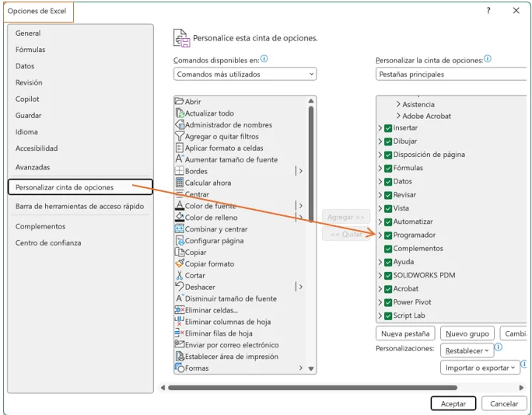Viewport: 532px width, 415px height.
Task: Toggle the Fórmulas tab checkbox
Action: [x=388, y=168]
